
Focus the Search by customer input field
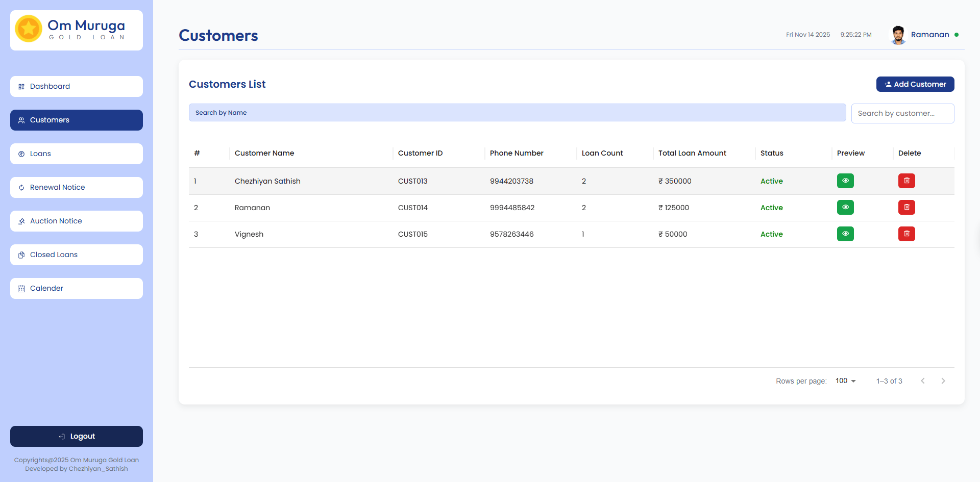click(x=902, y=113)
